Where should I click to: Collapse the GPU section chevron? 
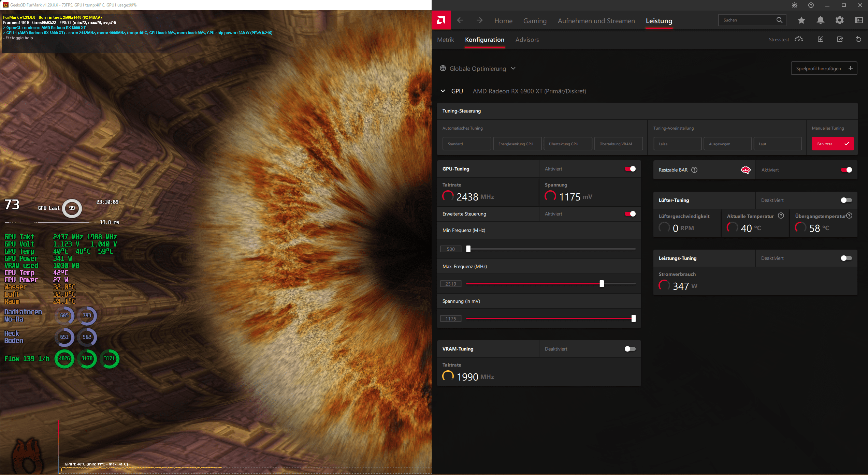(443, 91)
